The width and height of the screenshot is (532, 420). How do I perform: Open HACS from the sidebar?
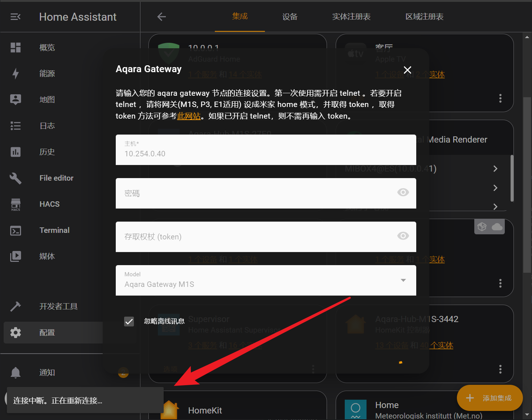[x=49, y=204]
